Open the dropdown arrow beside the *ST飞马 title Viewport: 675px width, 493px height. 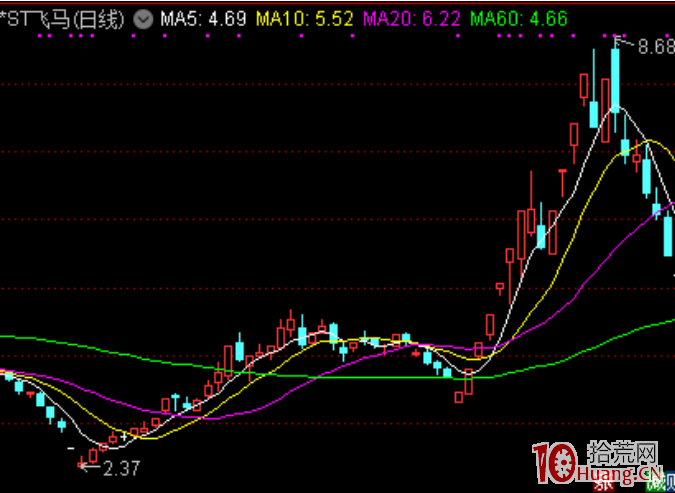click(143, 19)
